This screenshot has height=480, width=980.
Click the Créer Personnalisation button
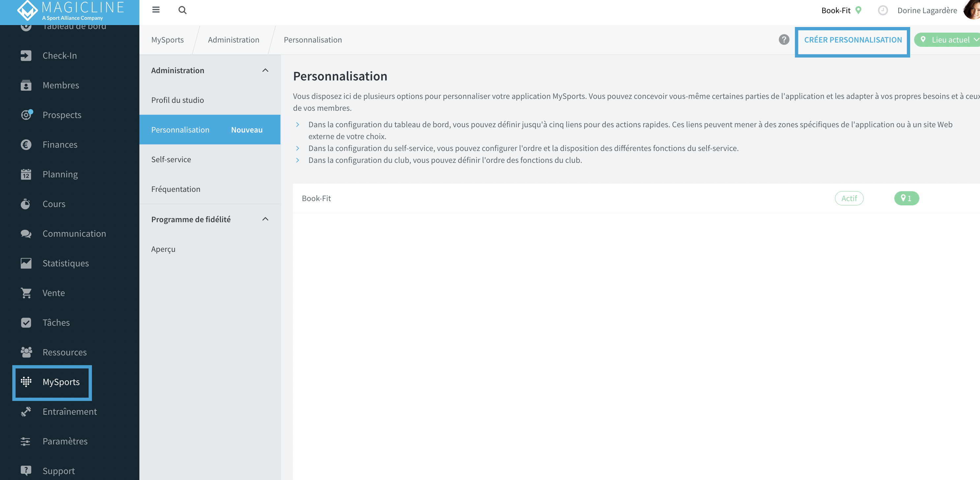click(852, 40)
